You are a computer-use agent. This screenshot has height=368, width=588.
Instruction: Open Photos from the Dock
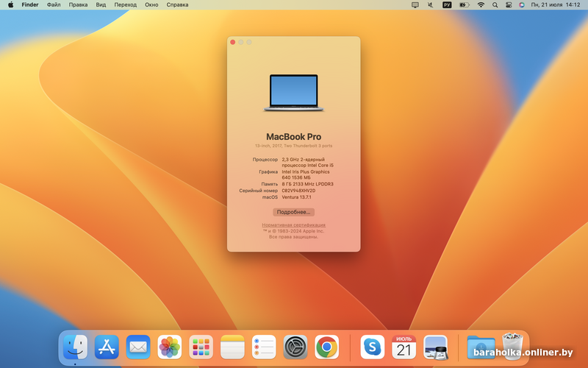170,347
